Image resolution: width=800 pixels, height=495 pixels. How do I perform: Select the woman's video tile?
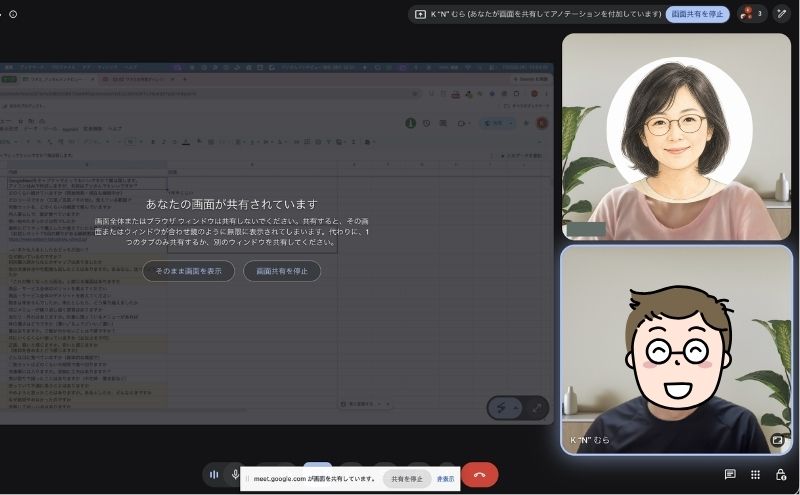pyautogui.click(x=676, y=137)
